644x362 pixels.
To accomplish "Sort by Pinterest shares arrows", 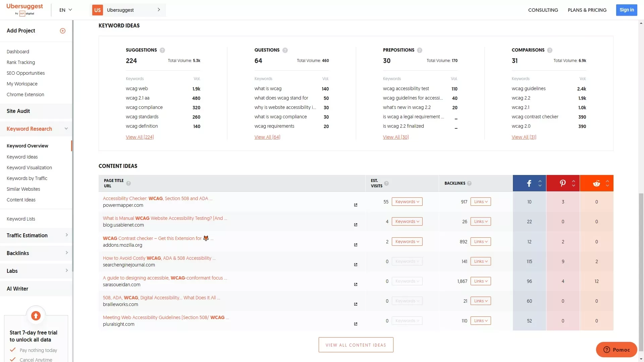I will (x=574, y=183).
